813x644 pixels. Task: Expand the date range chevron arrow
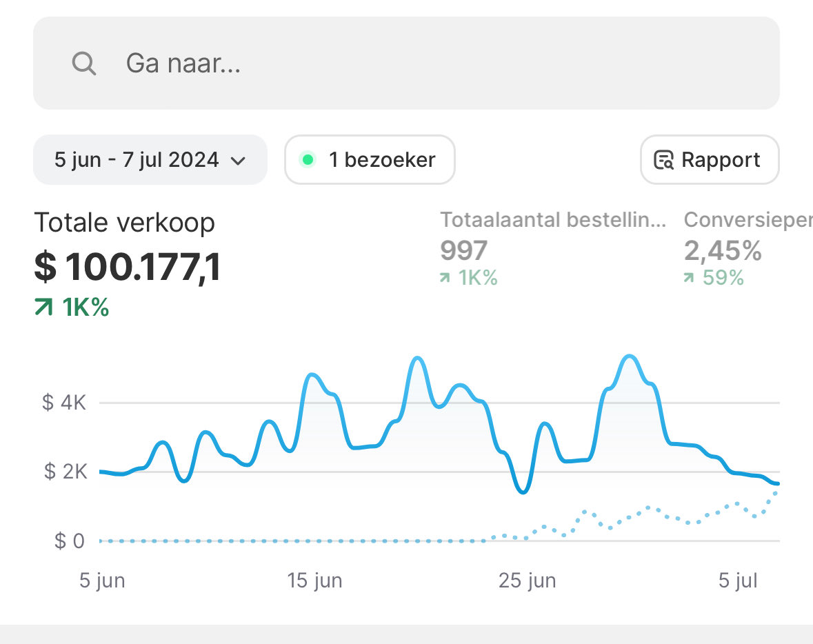click(238, 161)
